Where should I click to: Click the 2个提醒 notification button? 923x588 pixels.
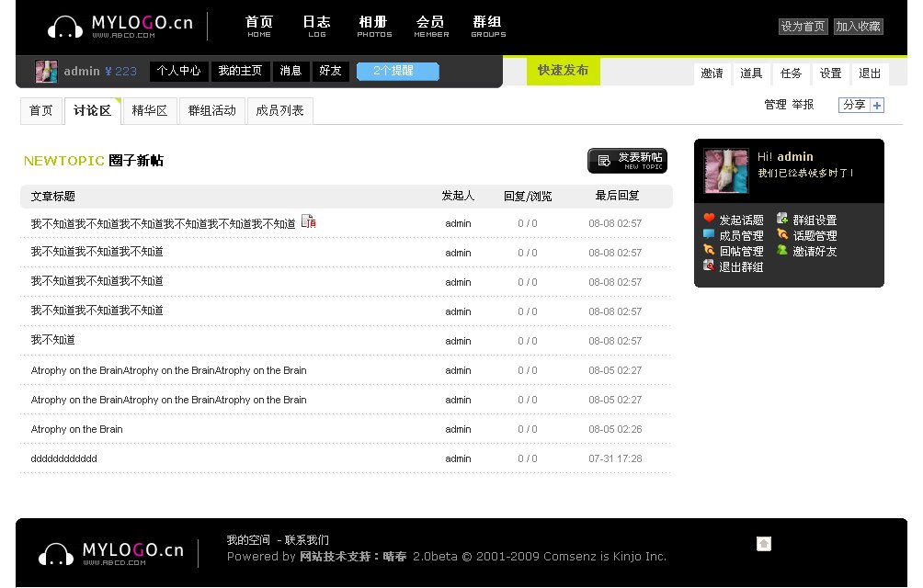tap(398, 71)
